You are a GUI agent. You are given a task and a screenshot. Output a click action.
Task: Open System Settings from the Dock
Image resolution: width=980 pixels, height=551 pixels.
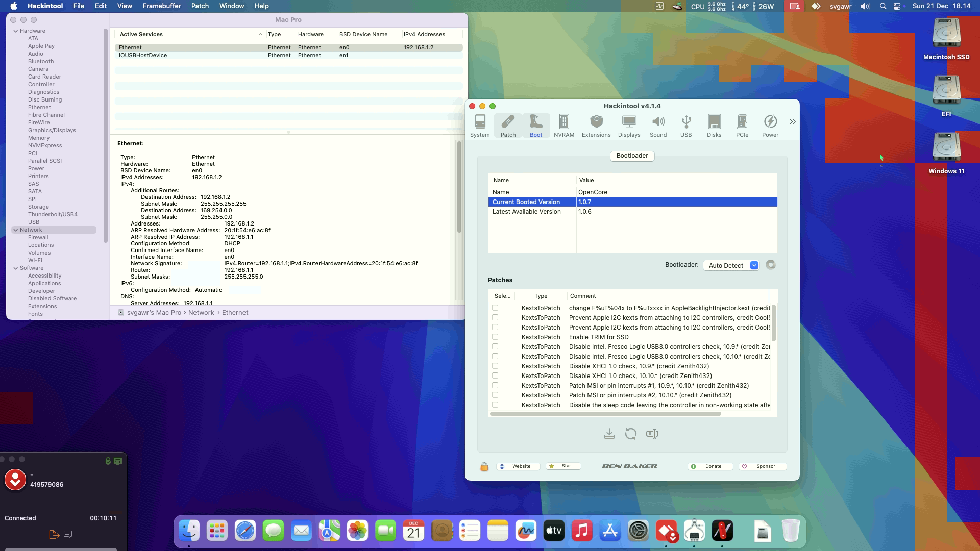pos(638,531)
